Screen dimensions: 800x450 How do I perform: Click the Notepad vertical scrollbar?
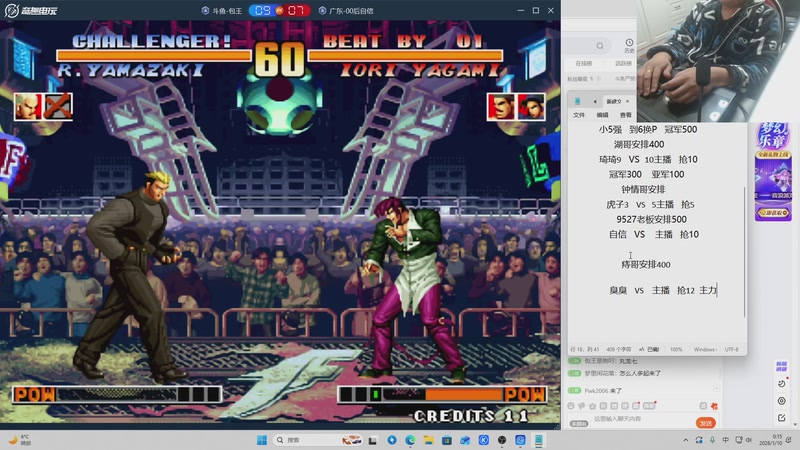744,252
